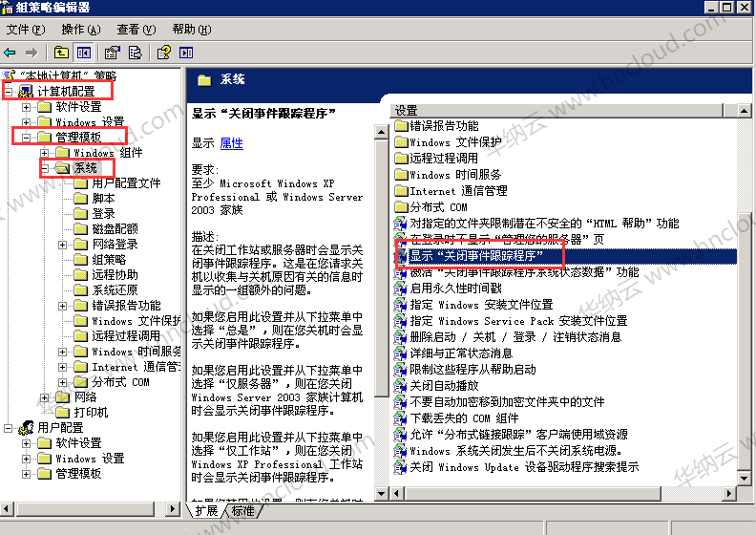Select 不要自动加密移到加密文件夹中的文件 policy
Screen dimensions: 756x535
pos(507,402)
